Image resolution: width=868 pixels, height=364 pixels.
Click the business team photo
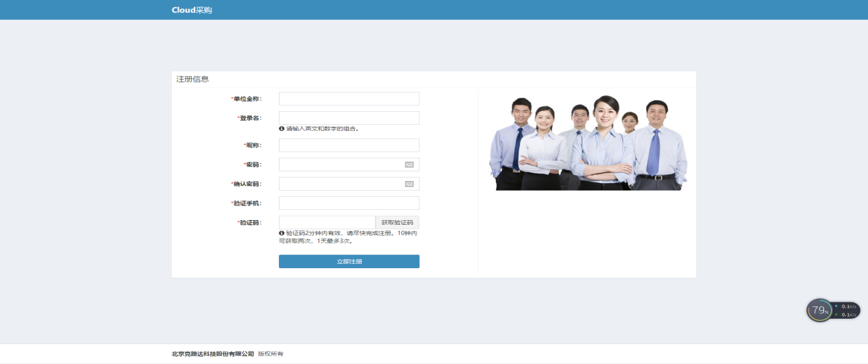tap(588, 143)
